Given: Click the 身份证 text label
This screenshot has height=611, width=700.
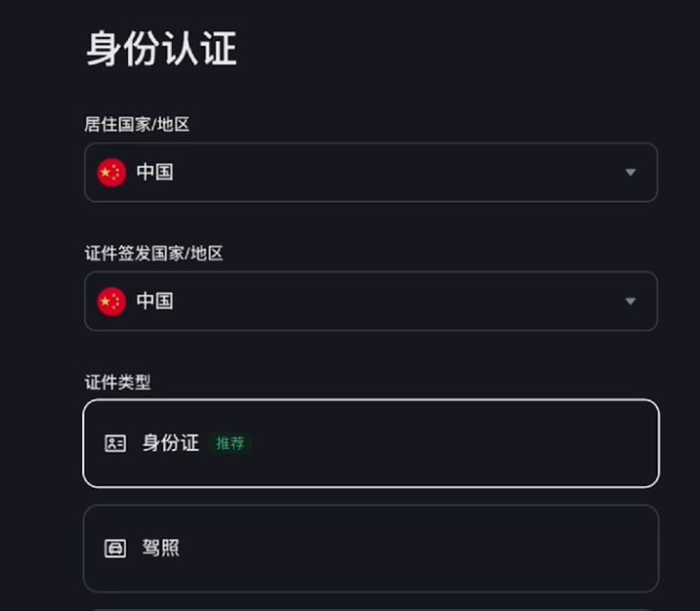Looking at the screenshot, I should click(x=171, y=443).
